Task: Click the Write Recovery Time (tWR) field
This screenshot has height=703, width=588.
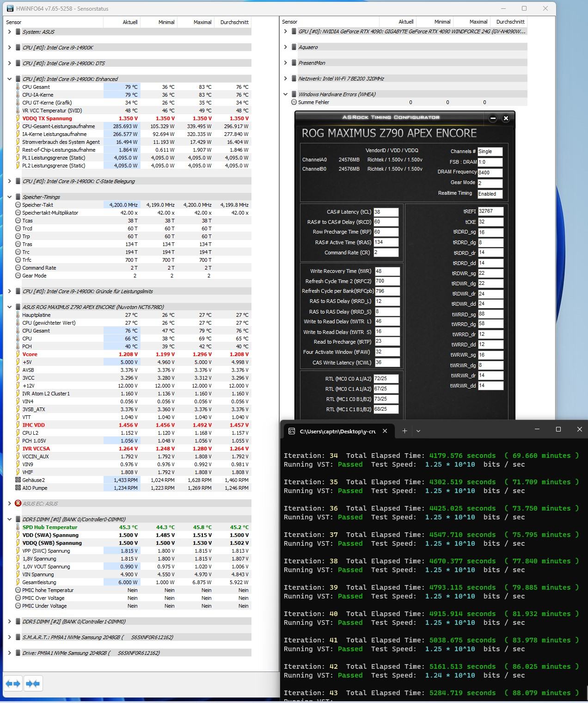Action: pyautogui.click(x=387, y=271)
